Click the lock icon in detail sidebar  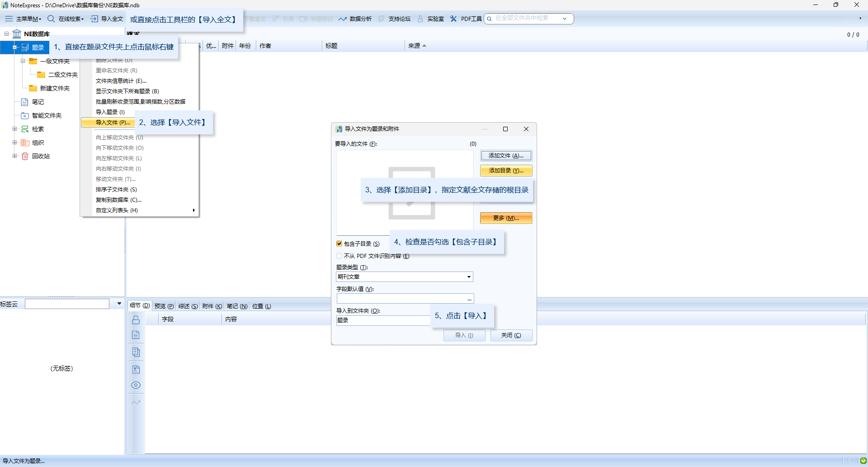[x=136, y=320]
